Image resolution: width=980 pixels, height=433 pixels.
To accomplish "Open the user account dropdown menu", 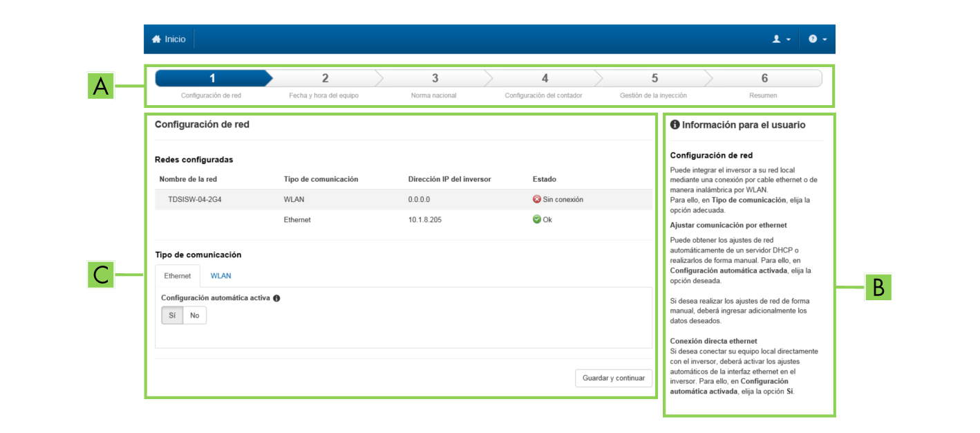I will (x=781, y=39).
